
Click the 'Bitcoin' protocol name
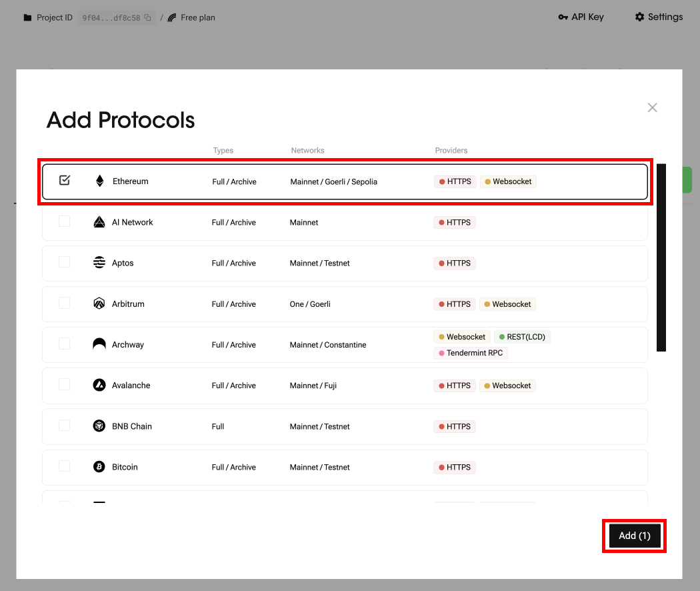click(x=125, y=467)
